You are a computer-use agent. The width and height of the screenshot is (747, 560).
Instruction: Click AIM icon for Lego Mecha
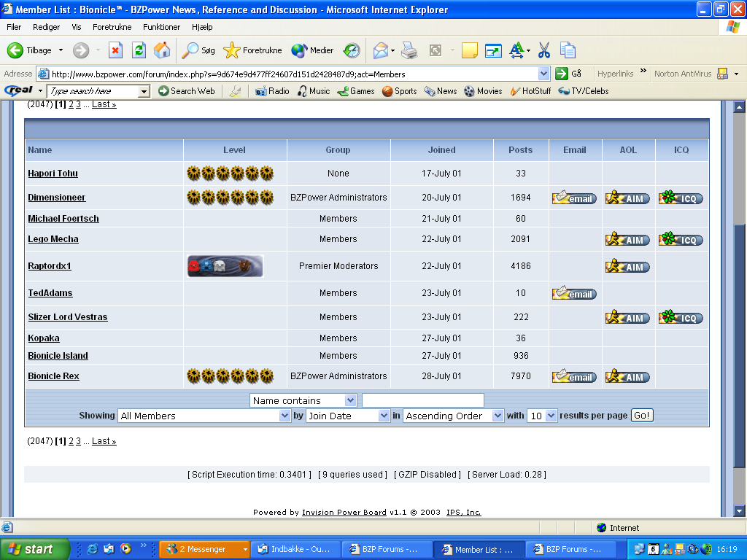click(627, 239)
